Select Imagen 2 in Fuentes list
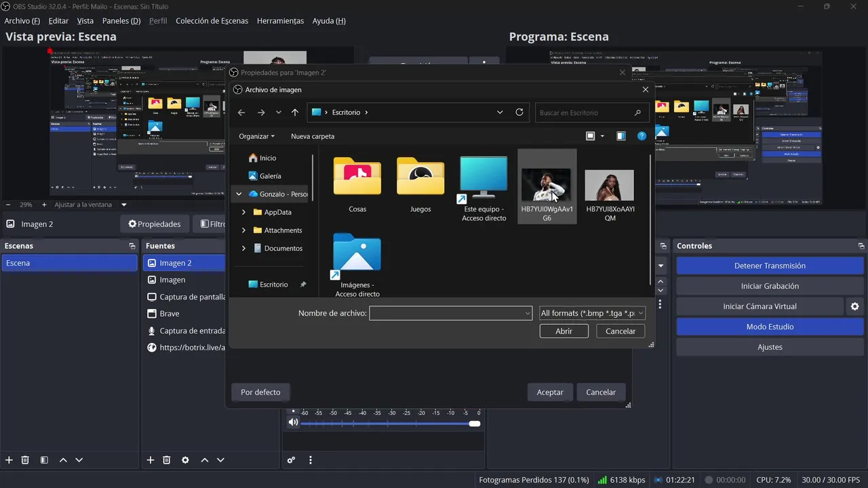Viewport: 868px width, 488px height. 184,263
